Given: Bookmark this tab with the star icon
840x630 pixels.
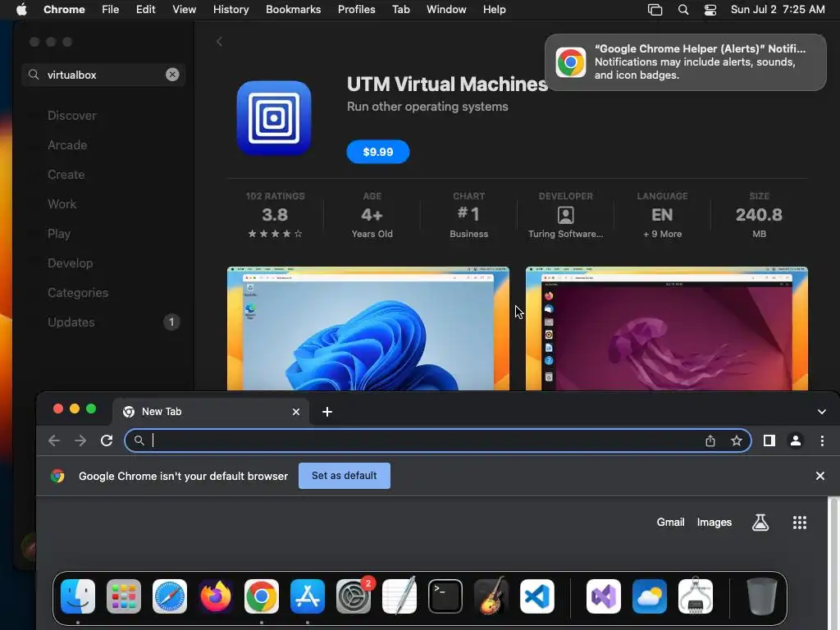Looking at the screenshot, I should (x=737, y=441).
